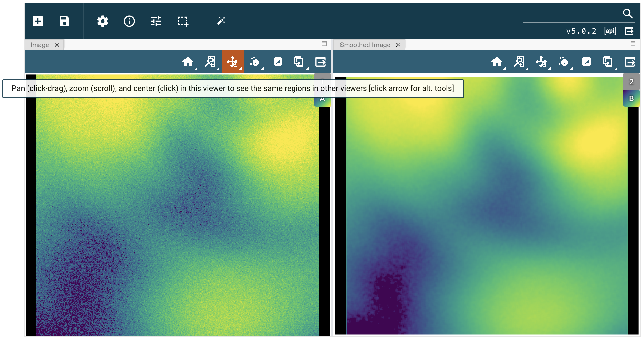Screen dimensions: 644x339
Task: Close the Image tab
Action: point(57,45)
